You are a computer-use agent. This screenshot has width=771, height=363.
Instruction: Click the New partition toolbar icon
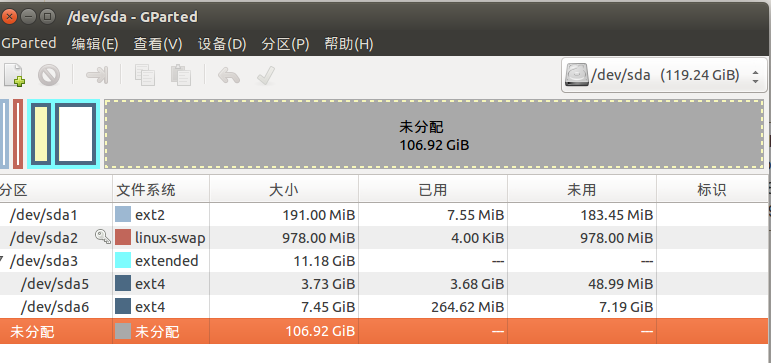[14, 75]
